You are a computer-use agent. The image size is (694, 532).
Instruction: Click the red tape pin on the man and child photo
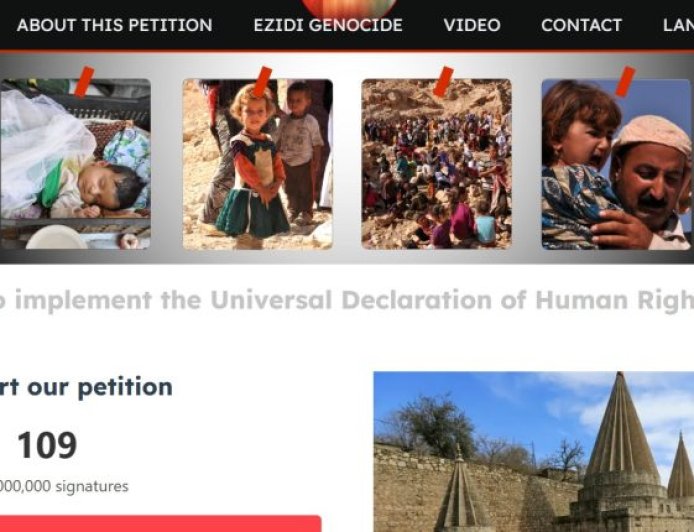point(625,81)
